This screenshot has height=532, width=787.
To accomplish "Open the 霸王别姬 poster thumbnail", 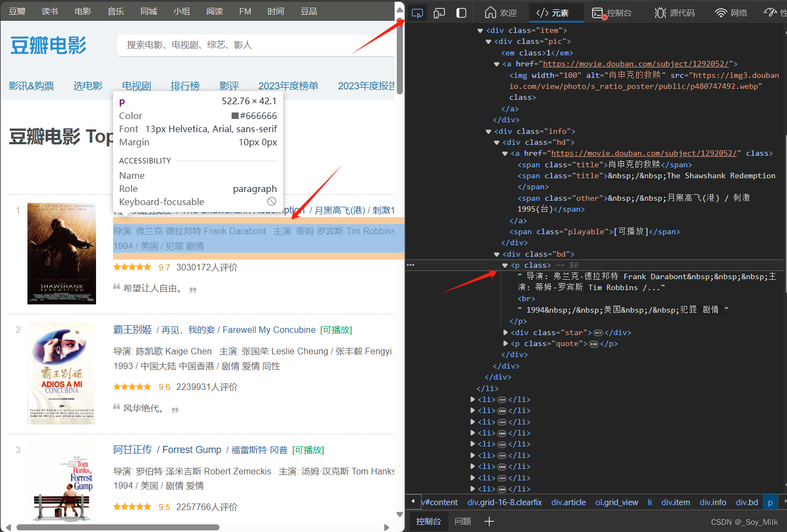I will point(61,373).
